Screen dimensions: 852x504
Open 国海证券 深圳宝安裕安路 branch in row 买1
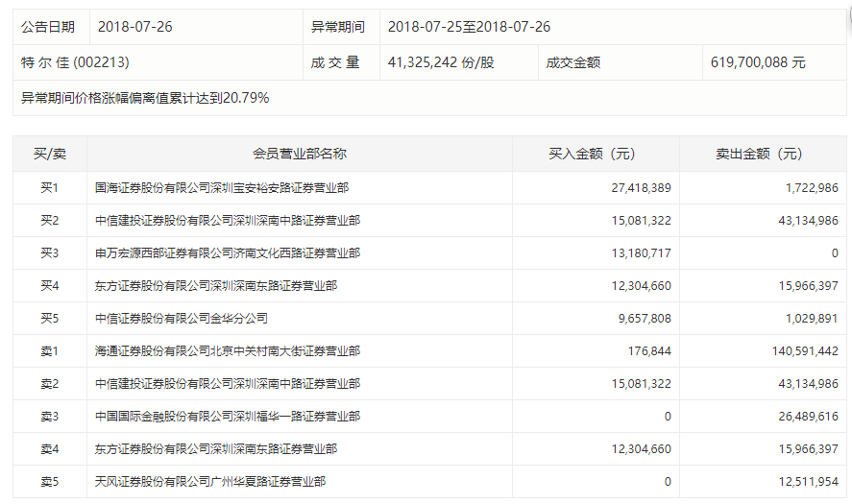222,188
